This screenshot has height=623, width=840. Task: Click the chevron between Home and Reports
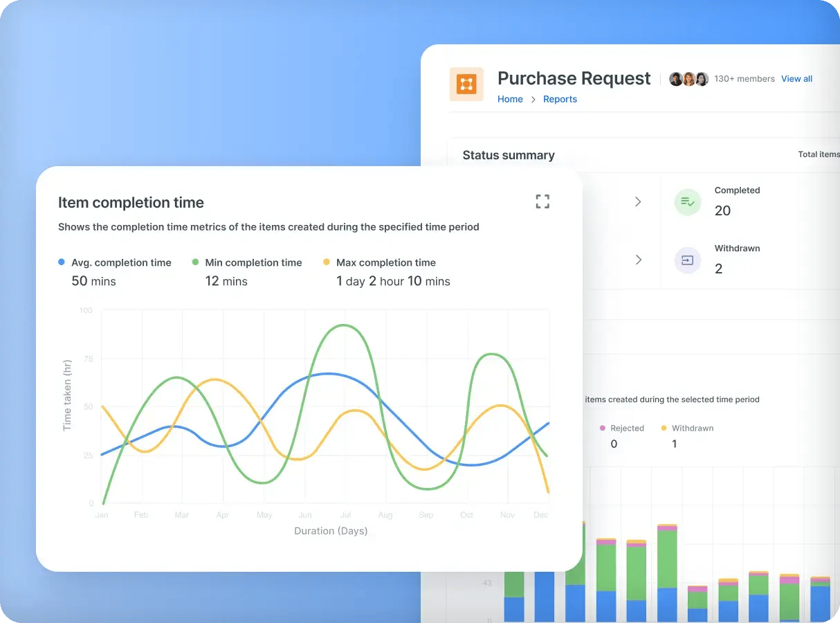tap(533, 99)
